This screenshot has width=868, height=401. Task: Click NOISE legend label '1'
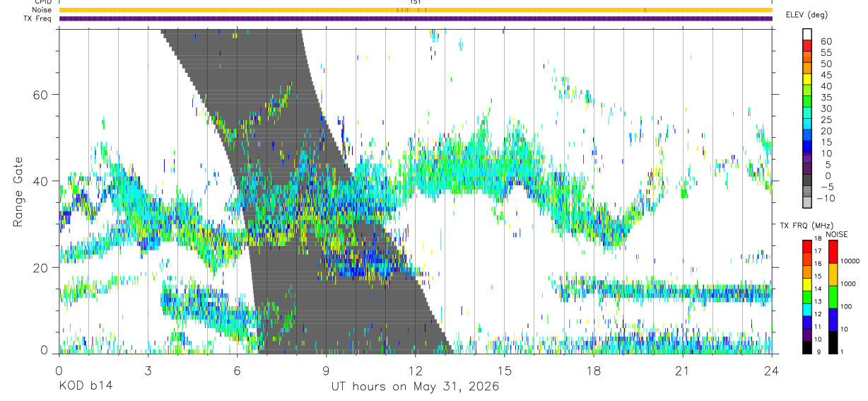842,351
